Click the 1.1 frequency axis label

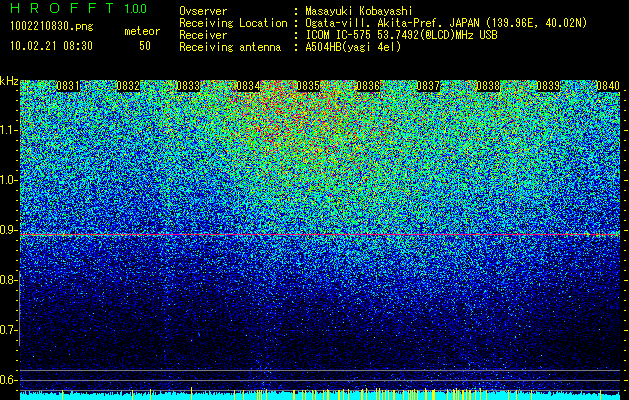pyautogui.click(x=8, y=130)
